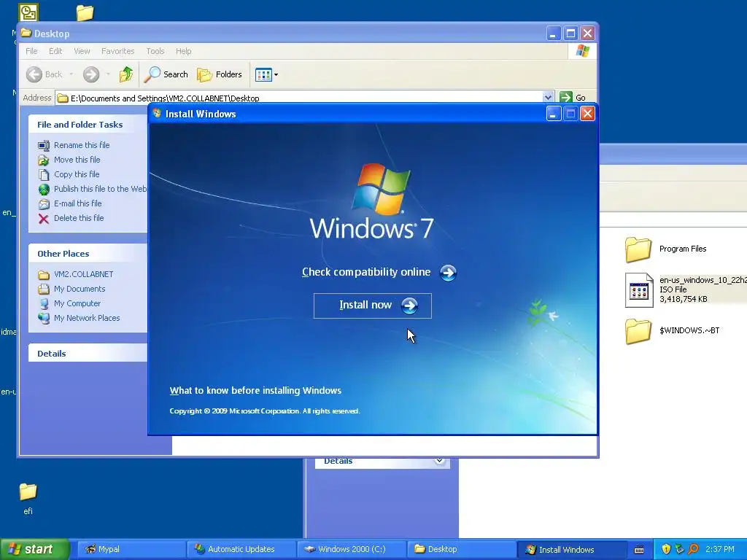Image resolution: width=747 pixels, height=560 pixels.
Task: Open What to know before installing Windows
Action: pos(255,391)
